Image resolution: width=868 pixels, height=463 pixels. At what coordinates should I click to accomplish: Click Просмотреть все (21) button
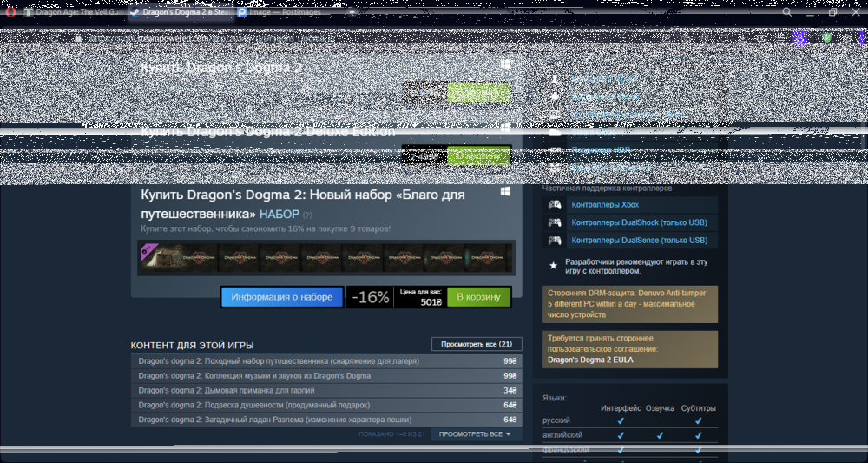pyautogui.click(x=477, y=344)
